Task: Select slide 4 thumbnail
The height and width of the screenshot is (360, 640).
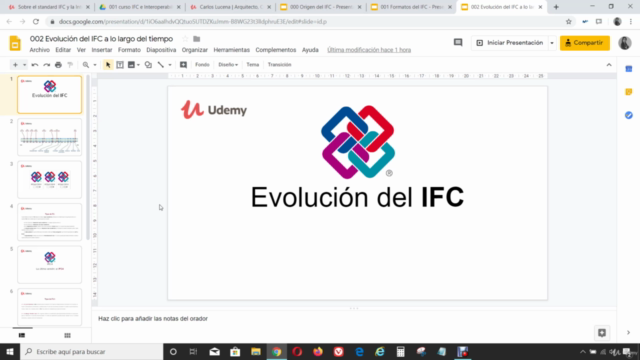Action: [49, 222]
